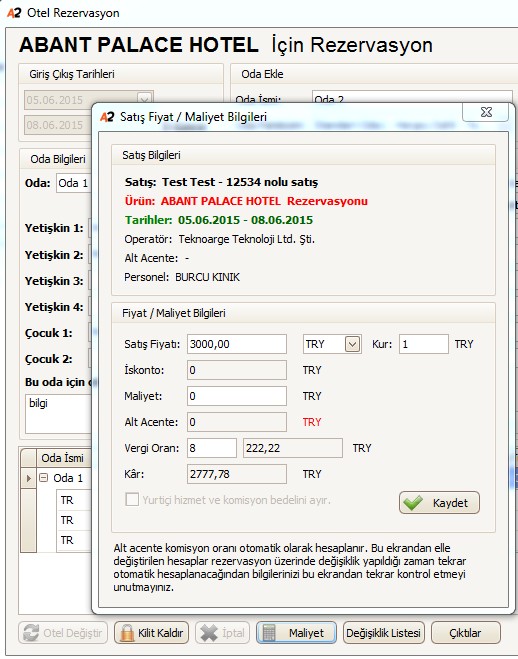This screenshot has width=518, height=659.
Task: Open the Çıktılar button
Action: [465, 633]
